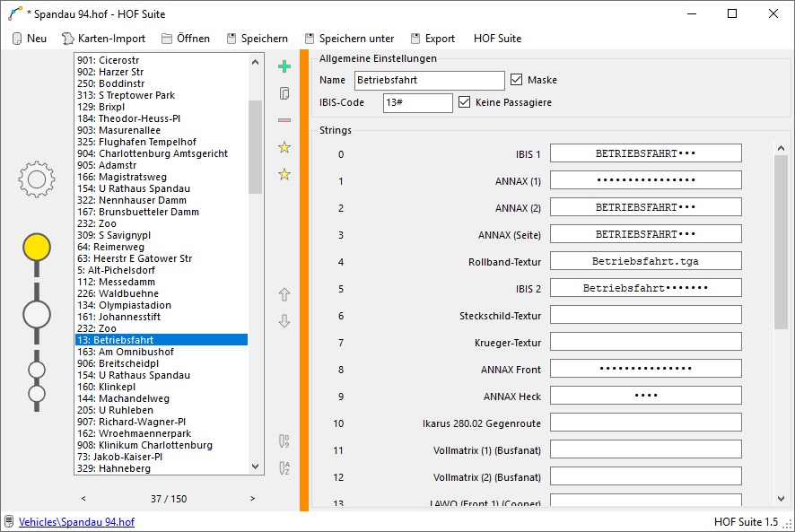795x532 pixels.
Task: Go to next page with the > arrow
Action: tap(252, 498)
